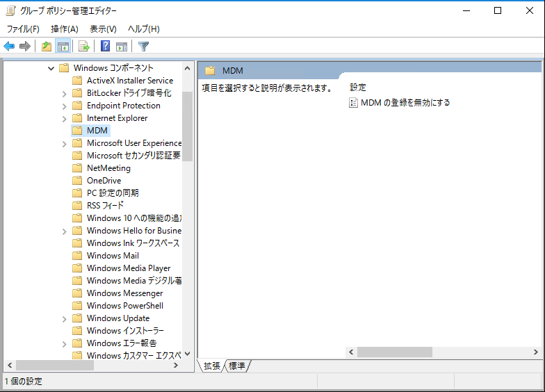The width and height of the screenshot is (545, 392).
Task: Click tree pane scroll up arrow
Action: click(x=188, y=68)
